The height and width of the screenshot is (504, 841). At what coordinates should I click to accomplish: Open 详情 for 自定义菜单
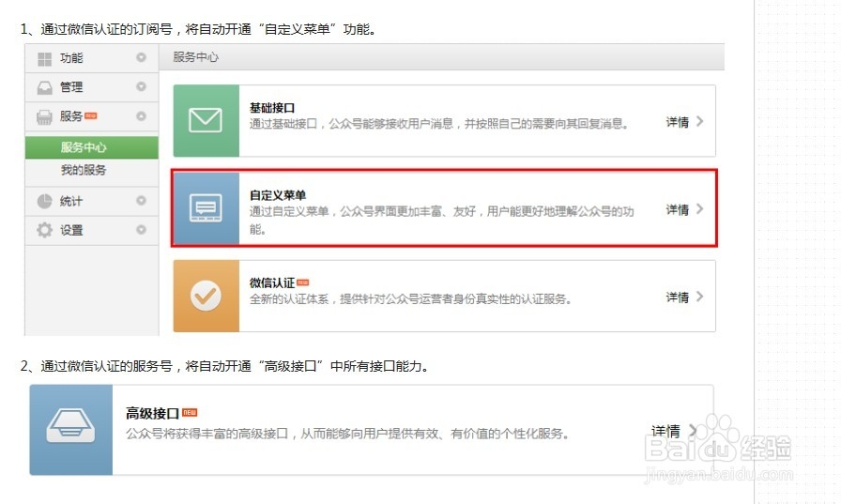click(678, 209)
